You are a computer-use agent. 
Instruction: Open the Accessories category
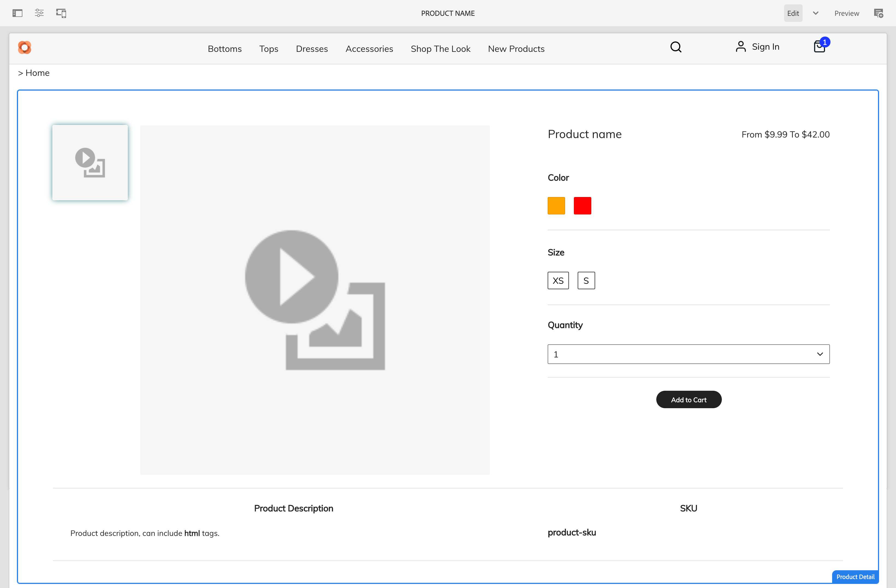pyautogui.click(x=369, y=49)
